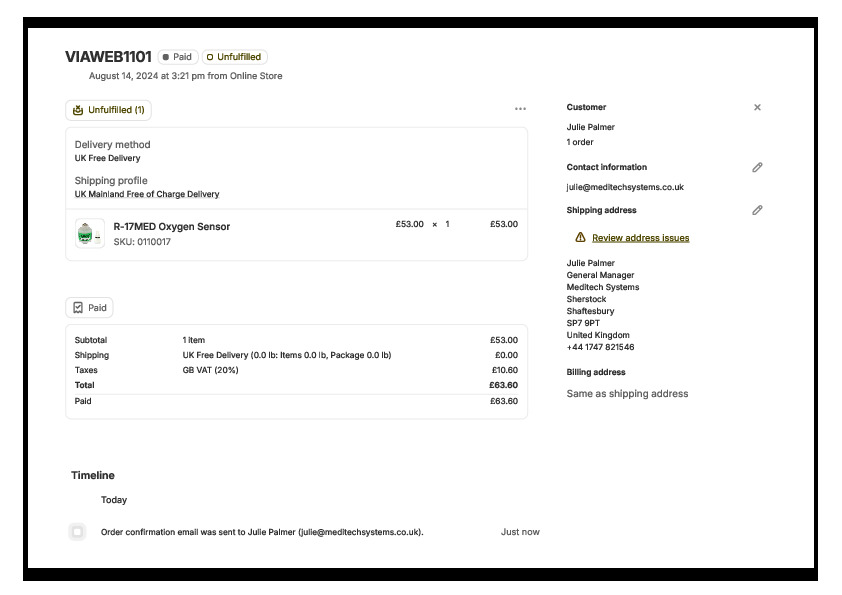842x595 pixels.
Task: Click the Unfulfilled badge beside order number
Action: click(234, 57)
